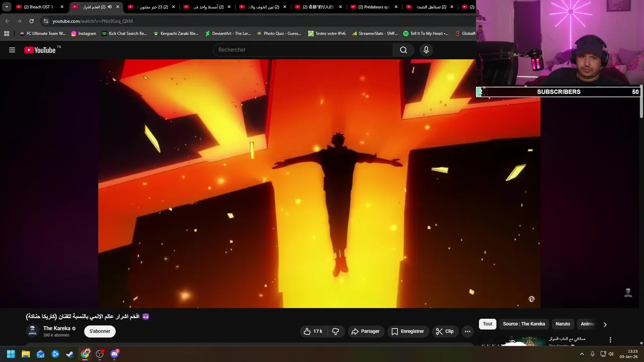The width and height of the screenshot is (644, 362).
Task: Open The Kareka channel name link
Action: pos(57,328)
